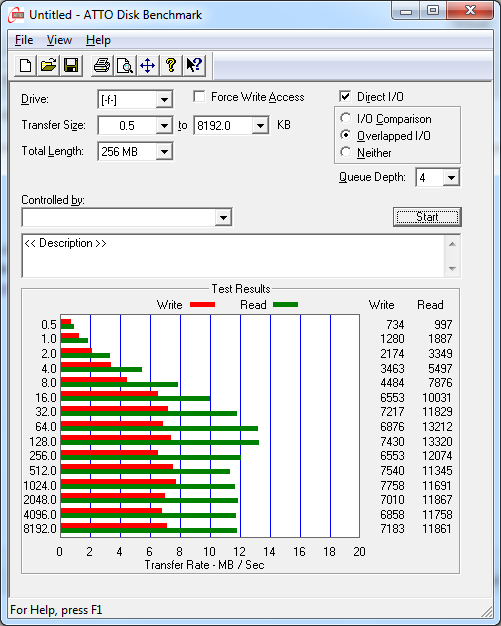
Task: Open a saved benchmark file icon
Action: coord(48,65)
